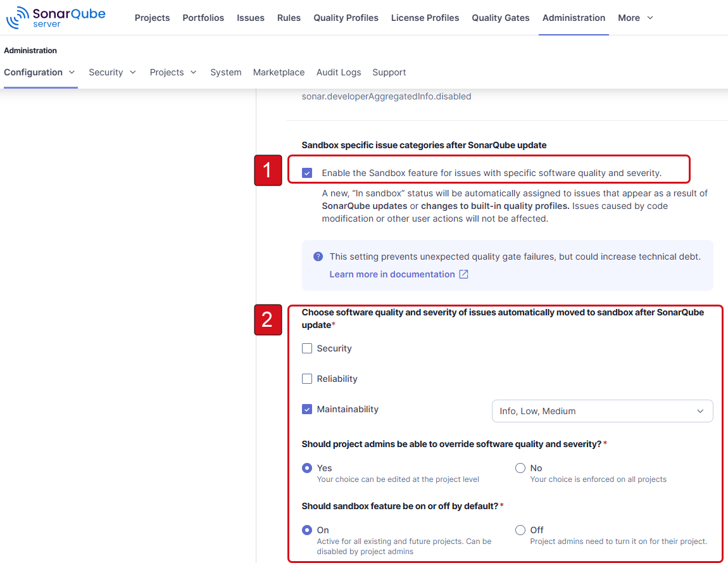
Task: Open the Audit Logs section
Action: point(339,72)
